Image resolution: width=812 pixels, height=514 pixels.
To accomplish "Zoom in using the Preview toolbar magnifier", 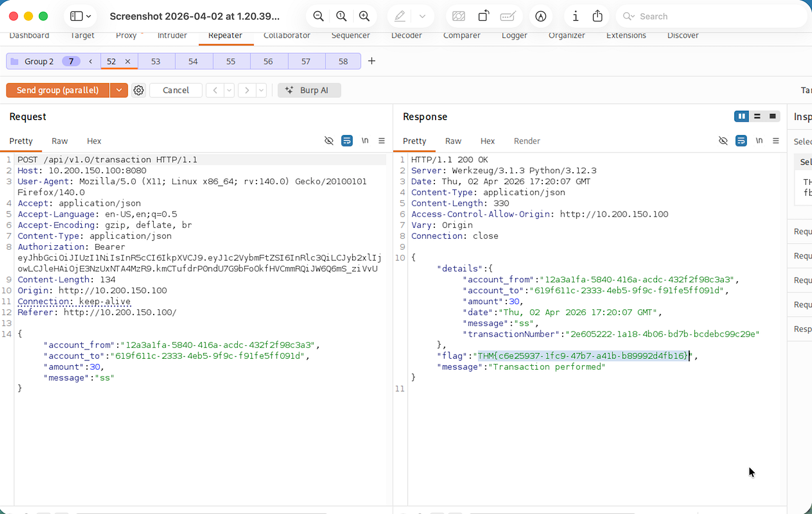I will 364,16.
